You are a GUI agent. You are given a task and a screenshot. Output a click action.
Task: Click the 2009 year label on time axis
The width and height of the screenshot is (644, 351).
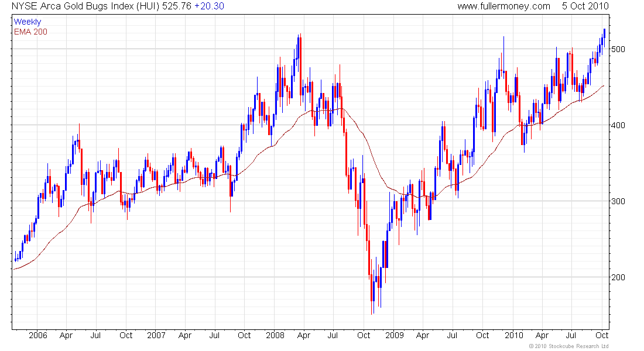point(394,335)
